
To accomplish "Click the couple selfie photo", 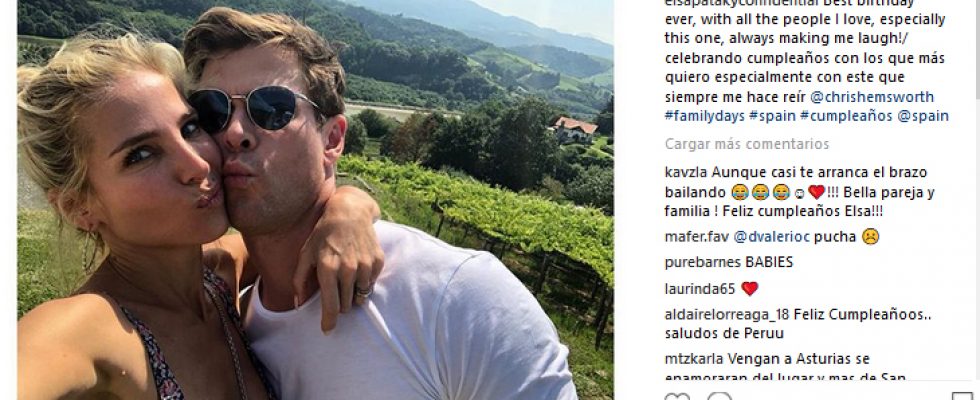I will coord(315,200).
